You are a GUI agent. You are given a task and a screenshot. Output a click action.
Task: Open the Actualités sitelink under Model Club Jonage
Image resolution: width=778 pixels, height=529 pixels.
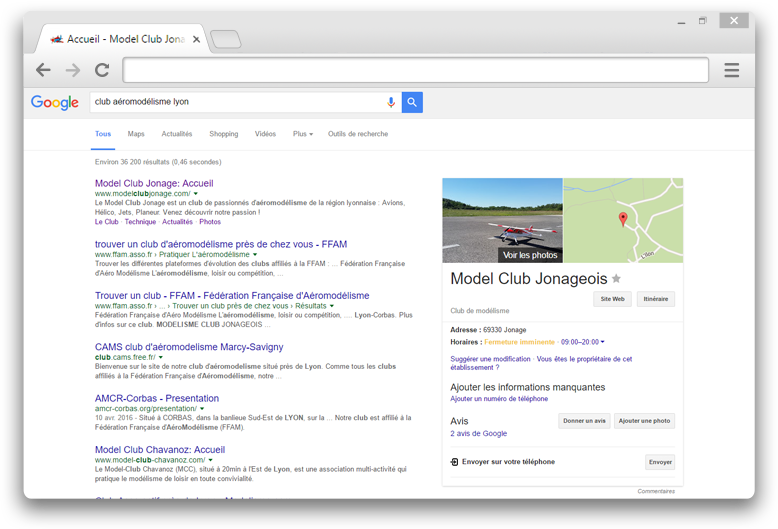click(x=177, y=222)
